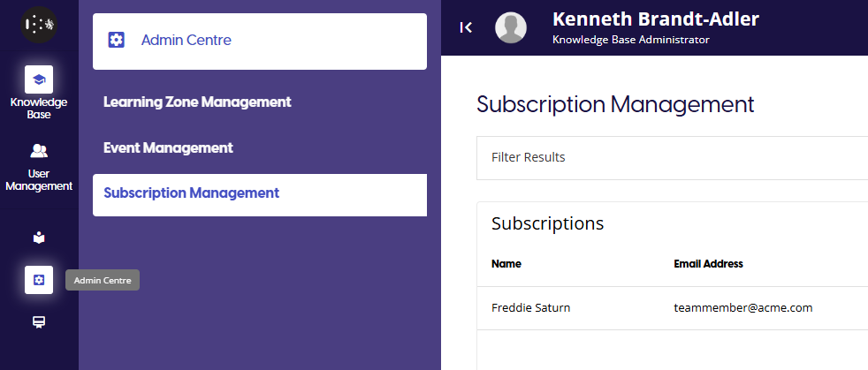This screenshot has height=370, width=868.
Task: Click the app logo at top-left
Action: pyautogui.click(x=39, y=26)
